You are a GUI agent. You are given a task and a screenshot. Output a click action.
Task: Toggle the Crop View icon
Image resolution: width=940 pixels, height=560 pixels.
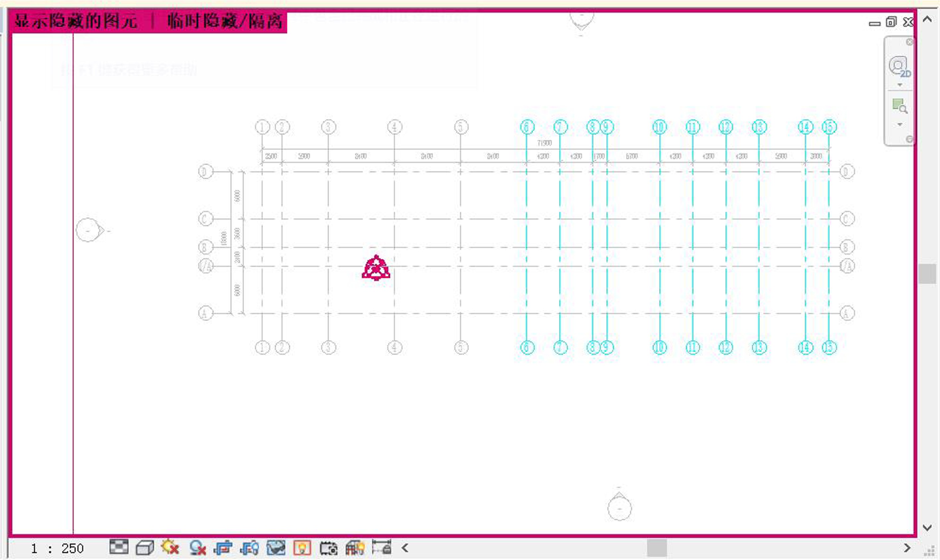(223, 548)
